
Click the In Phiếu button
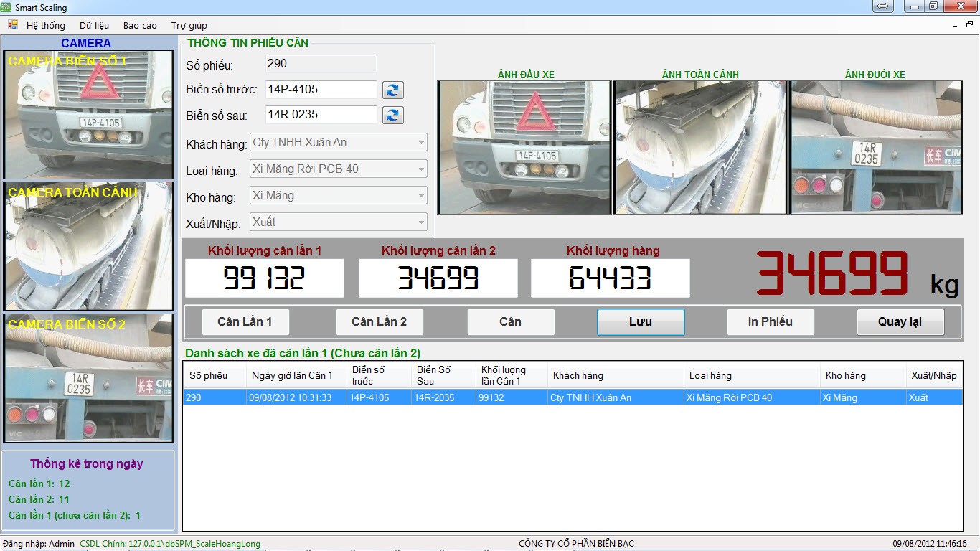click(x=770, y=322)
